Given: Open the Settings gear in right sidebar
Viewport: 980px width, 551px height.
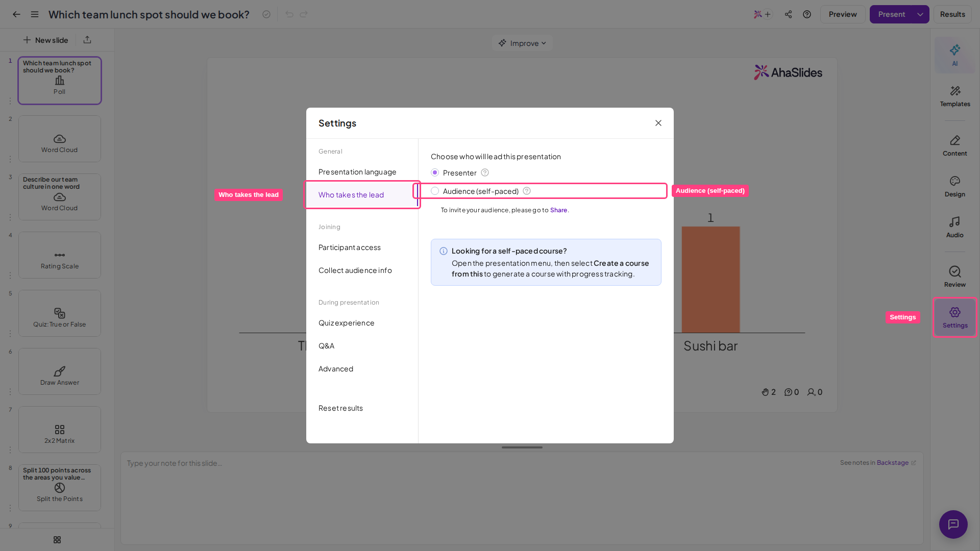Looking at the screenshot, I should click(955, 317).
